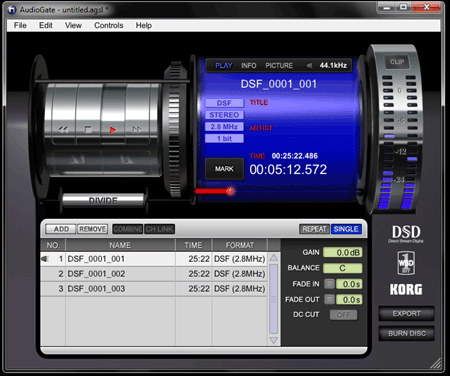Open the Controls menu
The width and height of the screenshot is (450, 376).
pyautogui.click(x=109, y=25)
